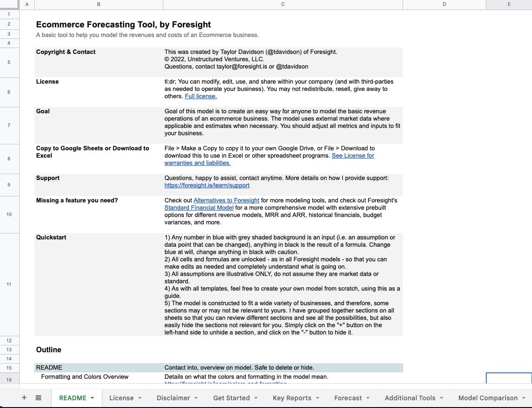Open the Full license link
Screen dimensions: 532x408
(201, 96)
